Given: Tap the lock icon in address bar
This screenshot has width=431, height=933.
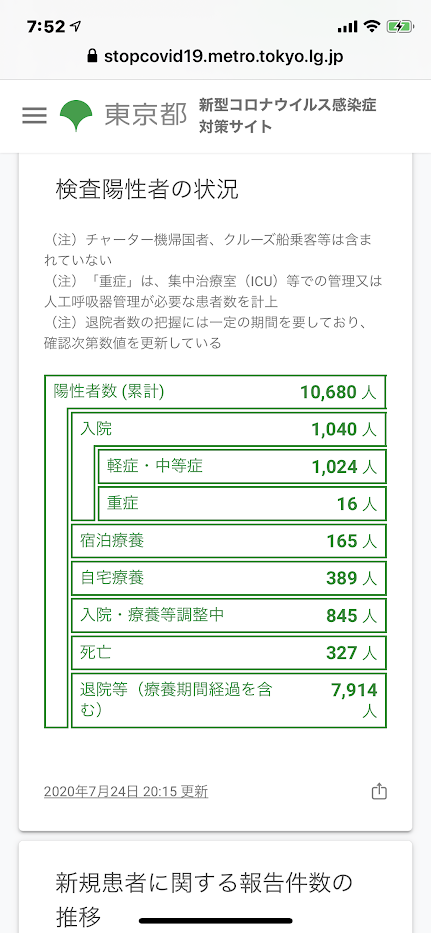Looking at the screenshot, I should coord(92,57).
